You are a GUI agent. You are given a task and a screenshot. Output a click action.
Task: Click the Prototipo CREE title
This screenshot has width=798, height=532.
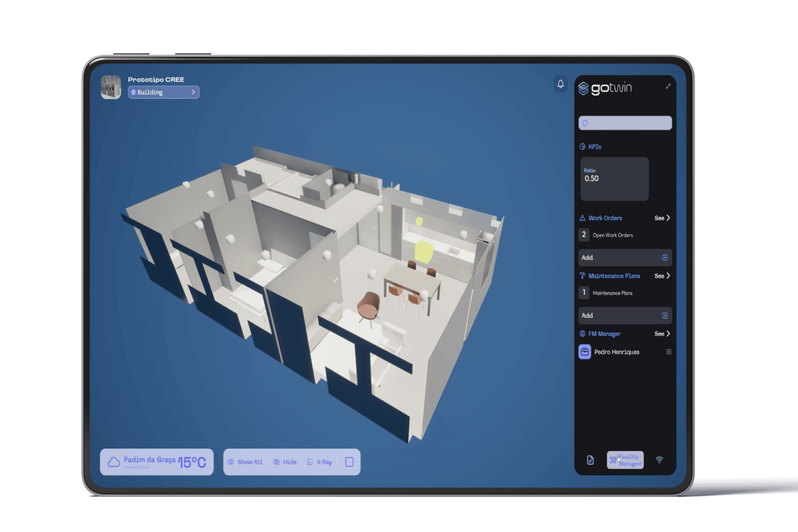(156, 79)
